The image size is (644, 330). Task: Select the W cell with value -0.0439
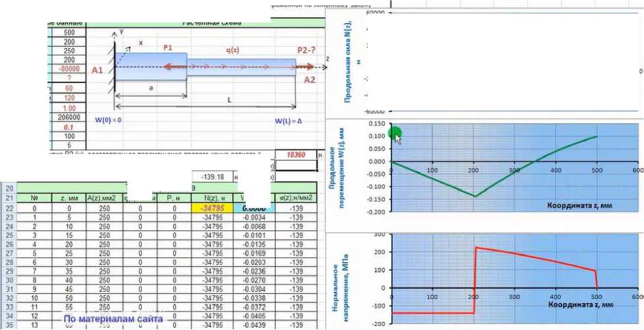pos(253,325)
